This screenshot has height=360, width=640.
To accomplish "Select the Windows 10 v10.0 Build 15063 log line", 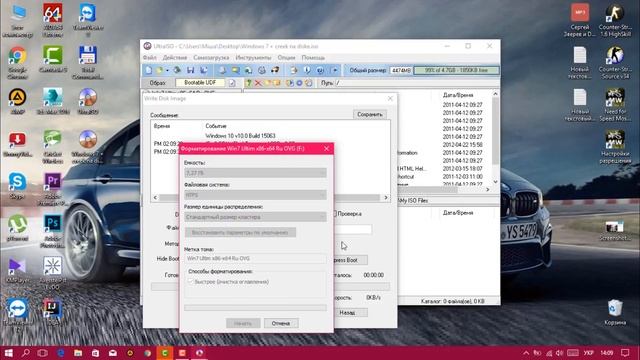I will [x=240, y=136].
